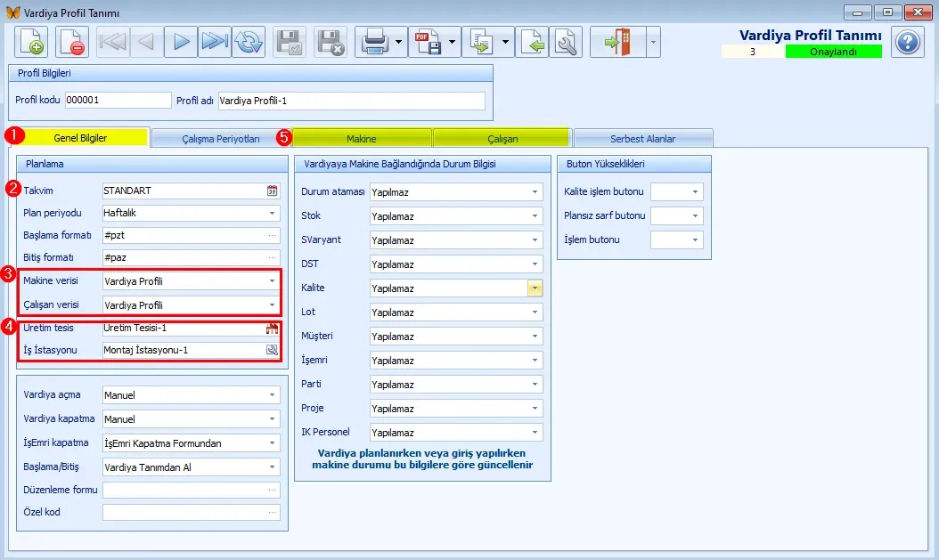
Task: Open the printer options dropdown arrow
Action: pyautogui.click(x=399, y=42)
